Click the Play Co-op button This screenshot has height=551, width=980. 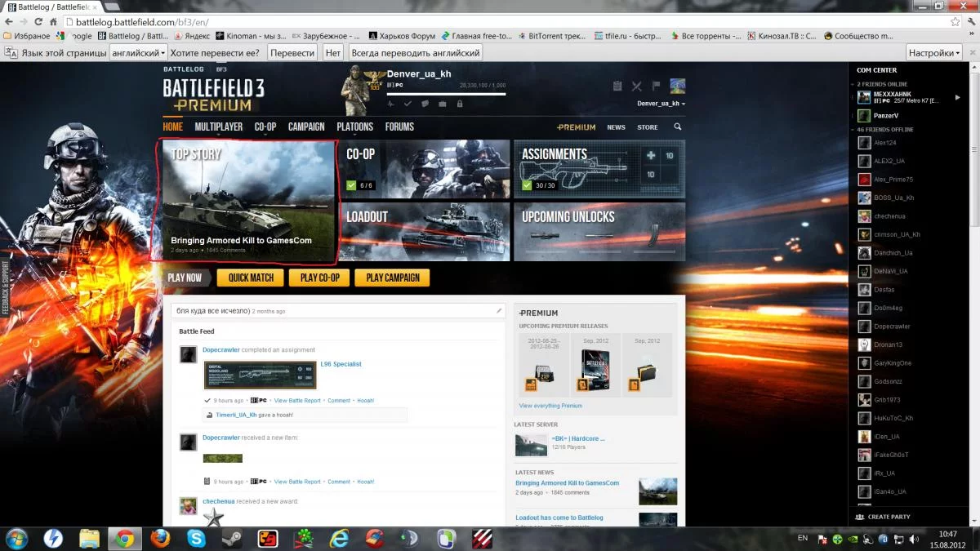(x=320, y=278)
